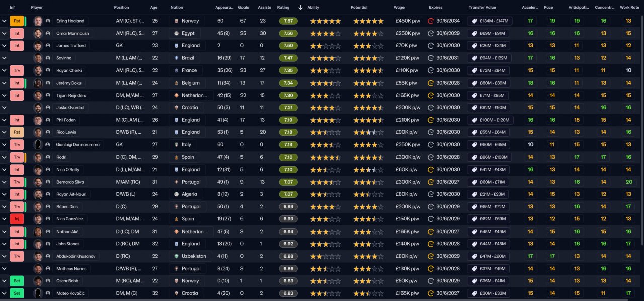This screenshot has height=301, width=644.
Task: Click the grey 6.99 rating pill for Rúben Dias
Action: pos(288,206)
